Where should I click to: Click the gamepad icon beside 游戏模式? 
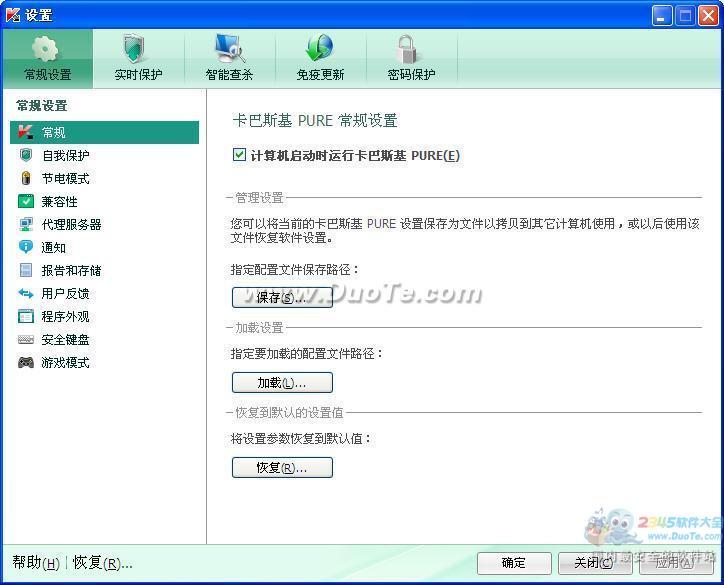pyautogui.click(x=26, y=362)
